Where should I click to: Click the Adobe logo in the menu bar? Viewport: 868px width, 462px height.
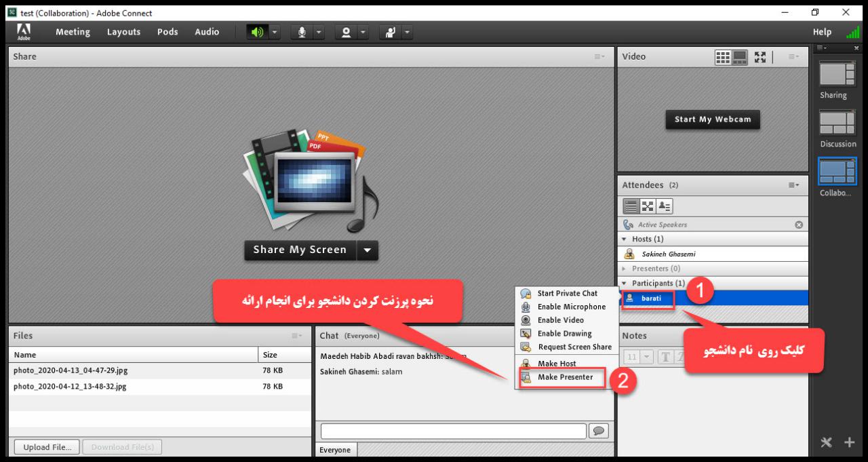(x=23, y=32)
